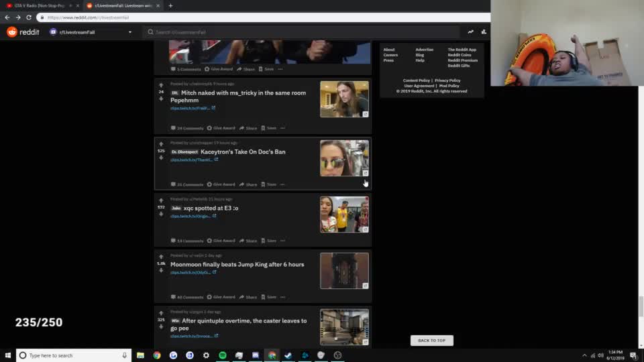The width and height of the screenshot is (644, 362).
Task: Downvote Kaceytron's Take On Doc's Ban
Action: pos(161,158)
